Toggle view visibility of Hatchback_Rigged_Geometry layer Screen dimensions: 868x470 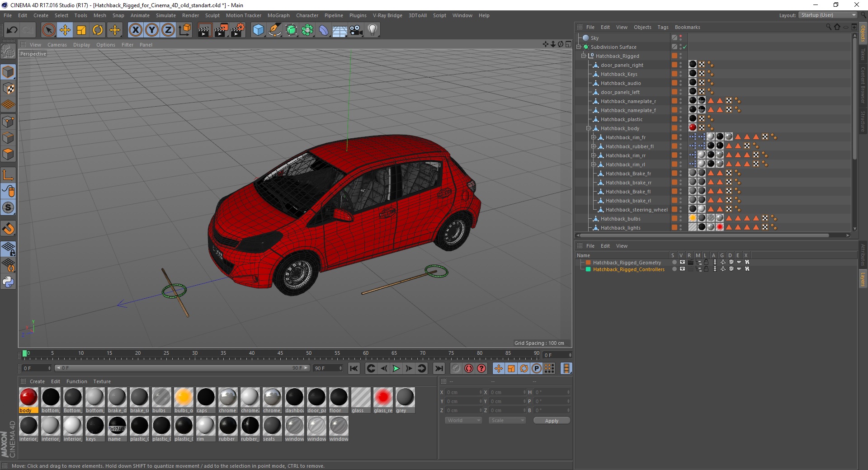click(682, 262)
